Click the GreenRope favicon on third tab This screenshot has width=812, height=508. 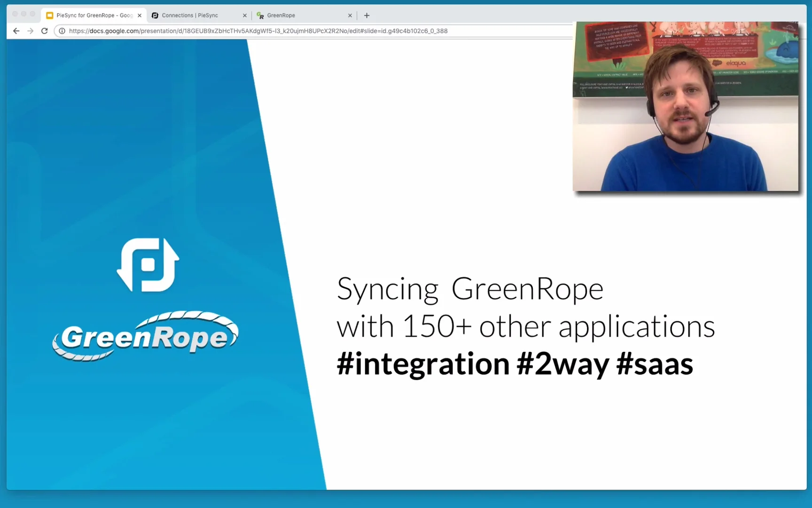260,15
